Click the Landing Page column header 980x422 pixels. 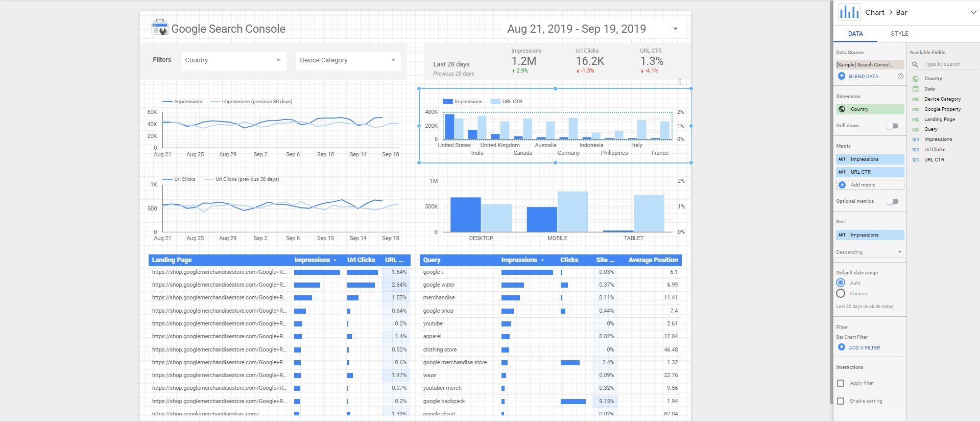click(172, 260)
